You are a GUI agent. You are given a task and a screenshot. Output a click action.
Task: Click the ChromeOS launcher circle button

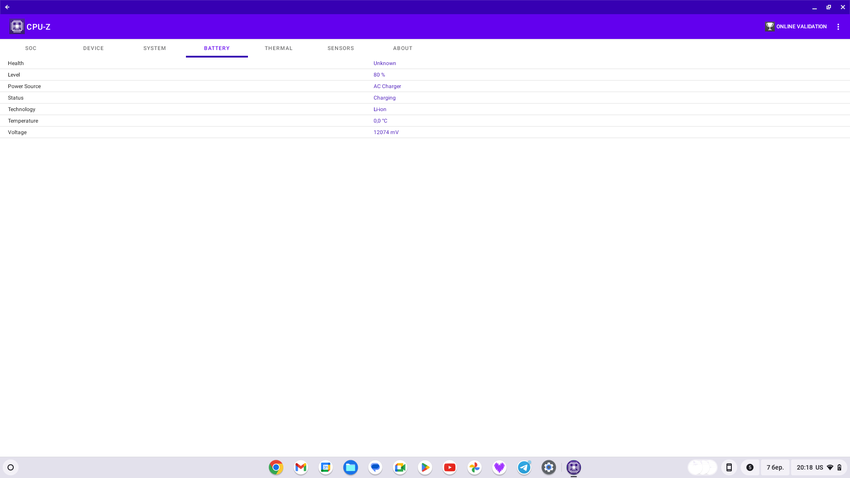[x=11, y=467]
